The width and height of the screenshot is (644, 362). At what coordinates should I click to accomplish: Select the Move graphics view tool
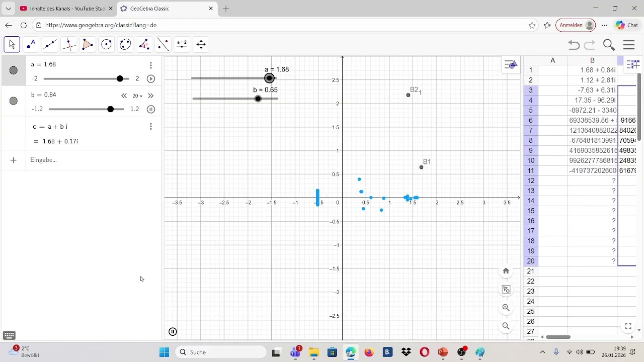pos(201,45)
